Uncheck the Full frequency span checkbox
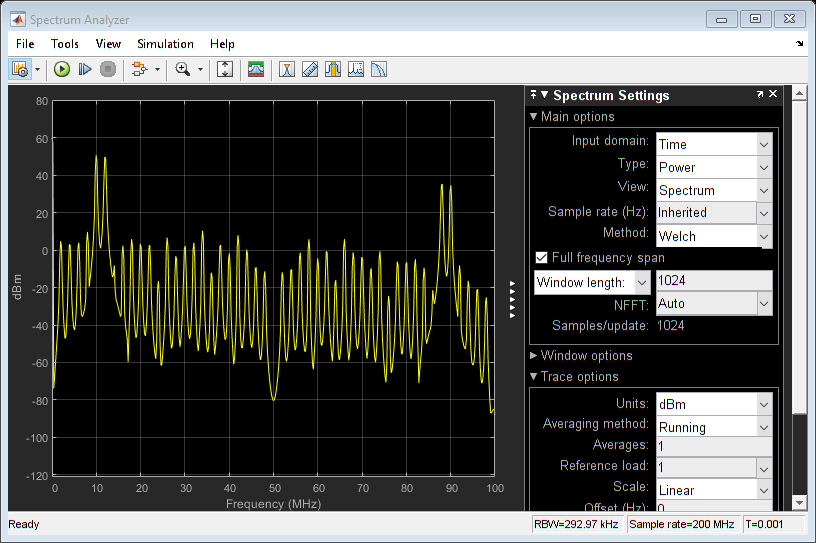816x543 pixels. (542, 258)
